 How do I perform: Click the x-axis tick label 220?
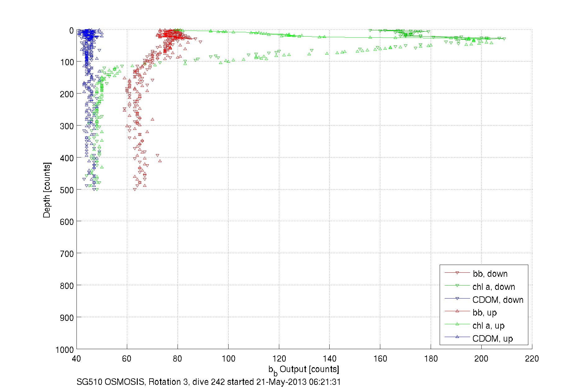[532, 359]
